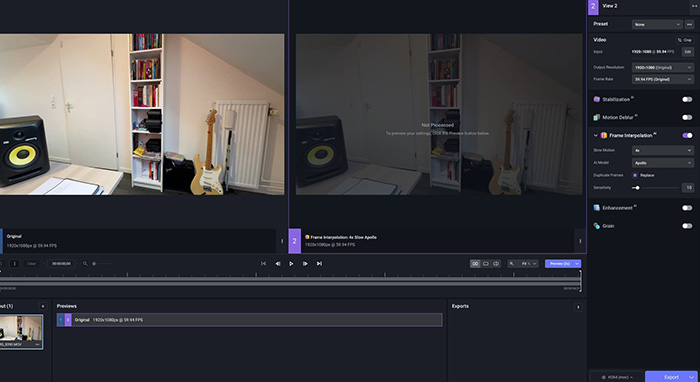This screenshot has width=700, height=382.
Task: Open the Frame Rate dropdown
Action: [x=662, y=79]
